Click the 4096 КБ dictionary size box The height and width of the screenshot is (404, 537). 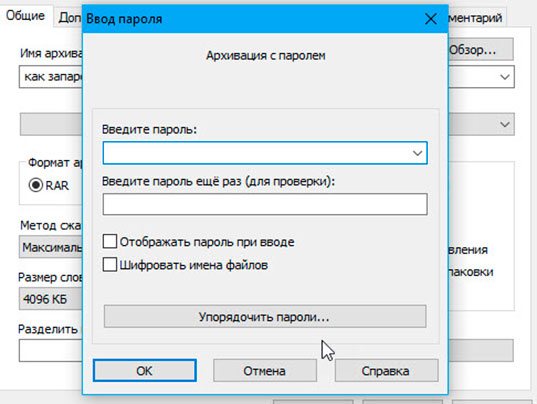(51, 299)
